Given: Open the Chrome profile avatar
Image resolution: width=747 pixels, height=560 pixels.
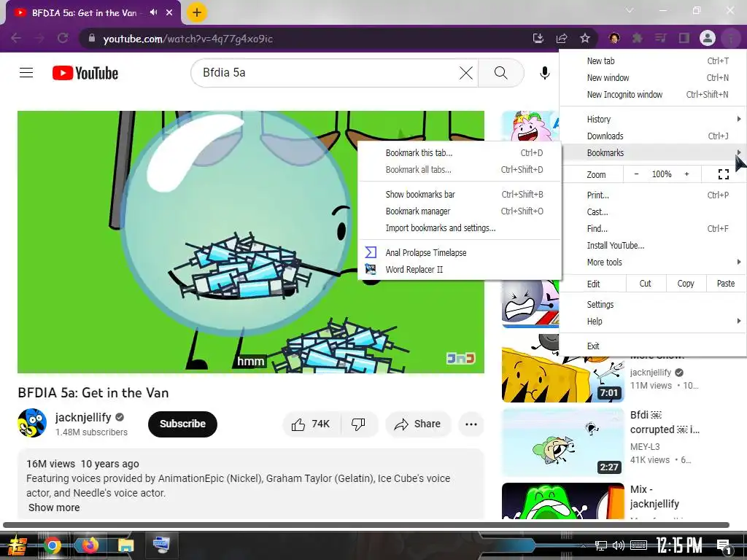Looking at the screenshot, I should pyautogui.click(x=708, y=38).
